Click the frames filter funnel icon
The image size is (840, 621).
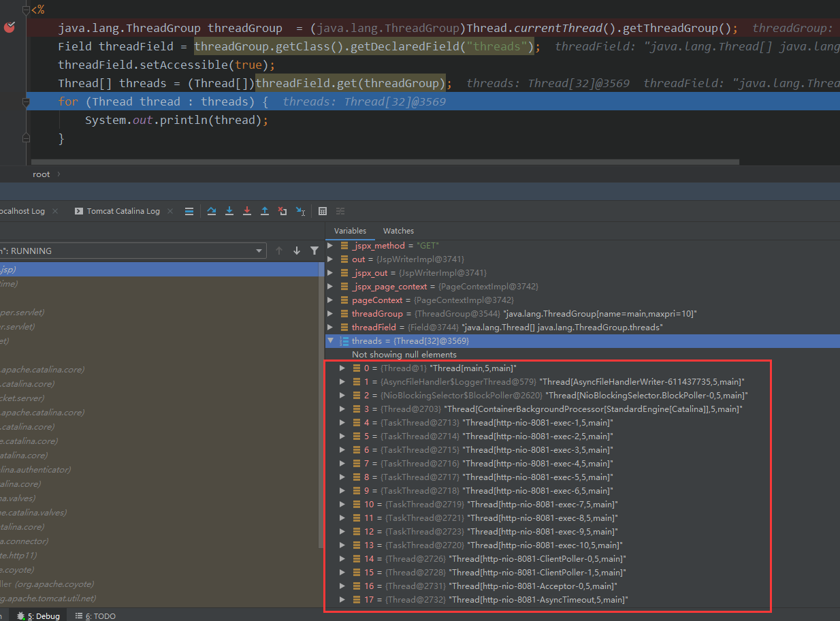(314, 251)
